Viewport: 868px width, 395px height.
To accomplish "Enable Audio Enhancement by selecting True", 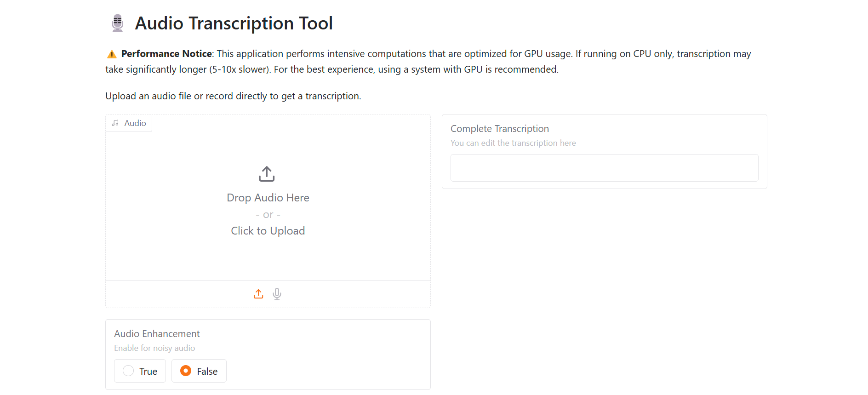I will point(129,371).
